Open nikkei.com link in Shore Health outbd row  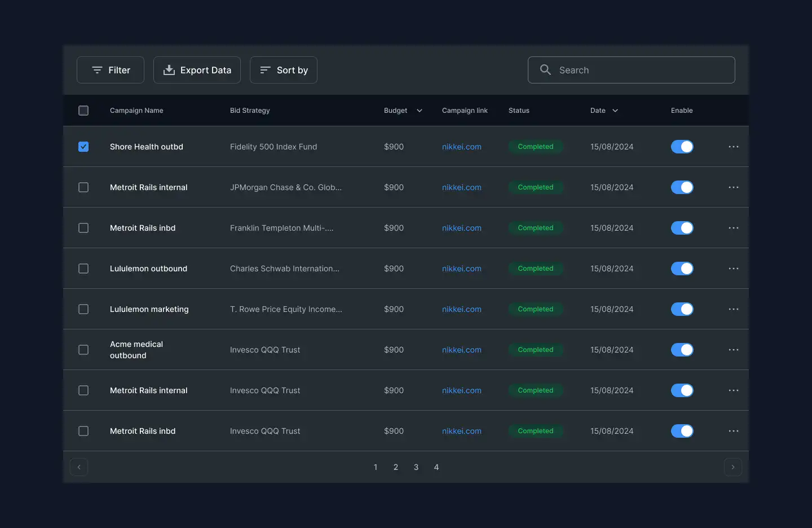pyautogui.click(x=462, y=147)
